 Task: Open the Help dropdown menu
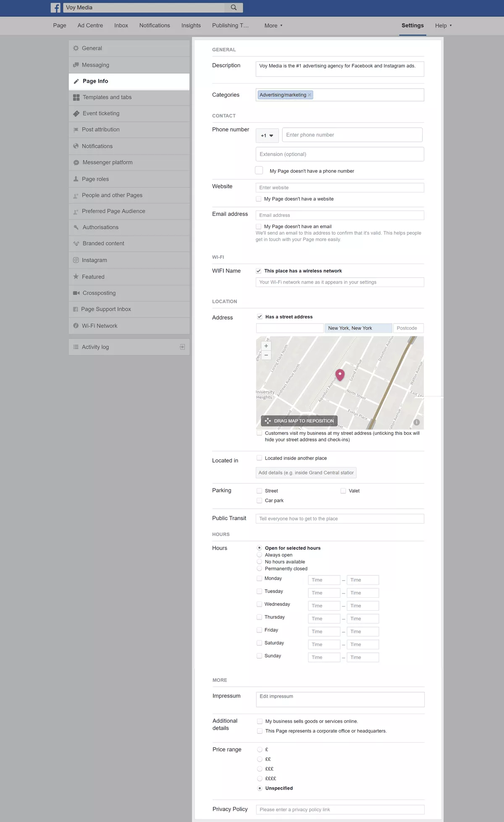click(x=443, y=26)
